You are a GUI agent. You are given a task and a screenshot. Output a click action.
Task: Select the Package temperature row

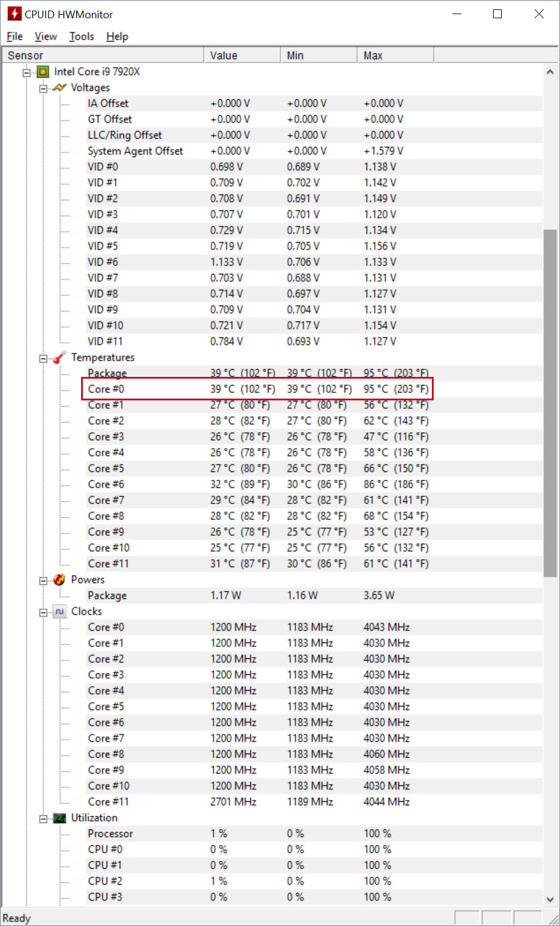314,373
